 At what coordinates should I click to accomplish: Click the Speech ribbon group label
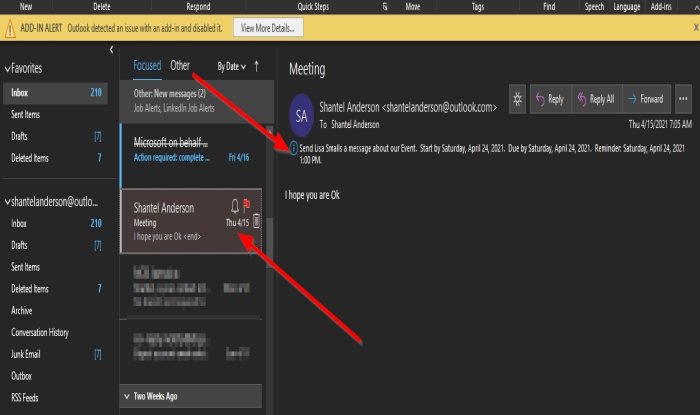595,7
